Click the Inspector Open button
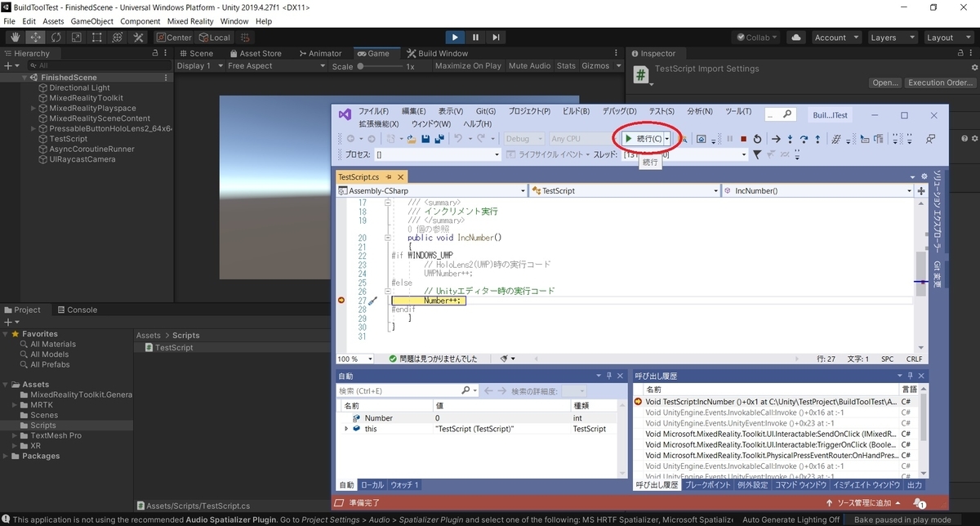Viewport: 980px width, 526px height. (885, 82)
